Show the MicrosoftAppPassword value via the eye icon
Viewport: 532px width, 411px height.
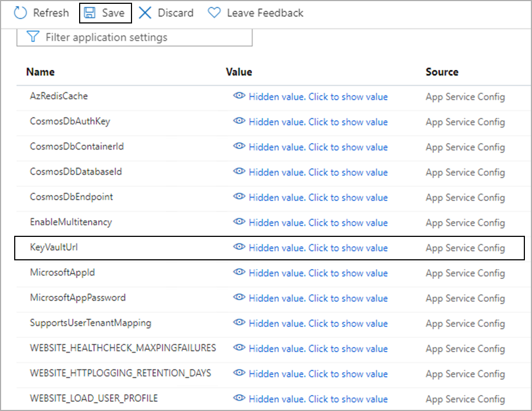click(x=239, y=297)
